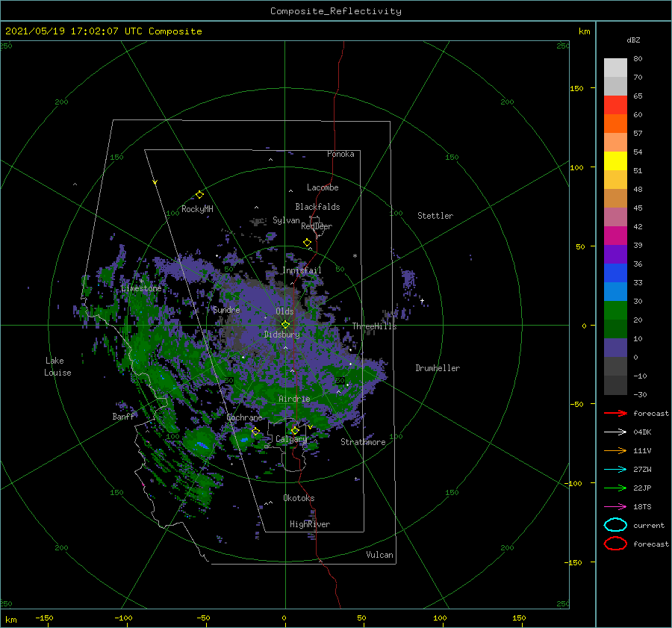Viewport: 672px width, 628px height.
Task: Pick the bright yellow 54-51 dBZ swatch
Action: [615, 161]
